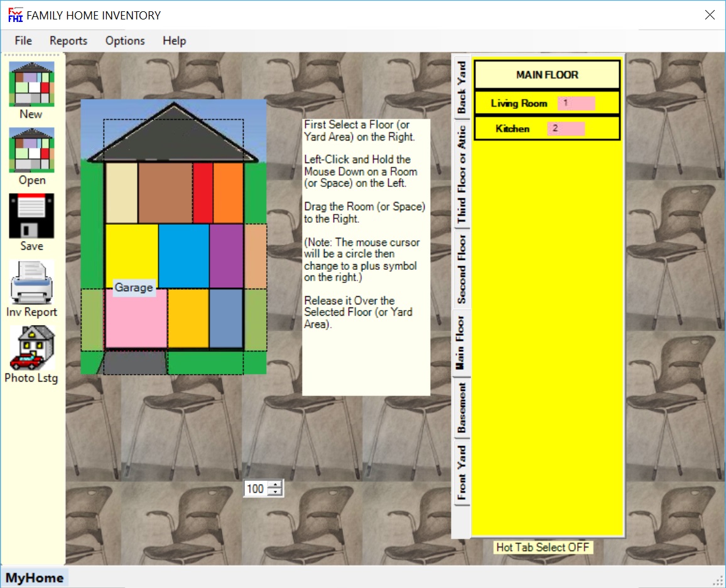Viewport: 726px width, 588px height.
Task: Click the MyHome file name in status bar
Action: (35, 577)
